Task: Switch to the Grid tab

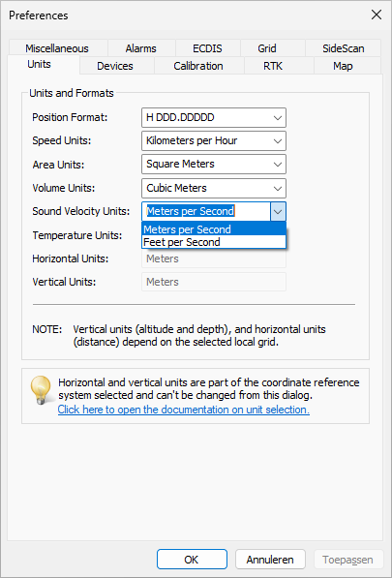Action: coord(267,48)
